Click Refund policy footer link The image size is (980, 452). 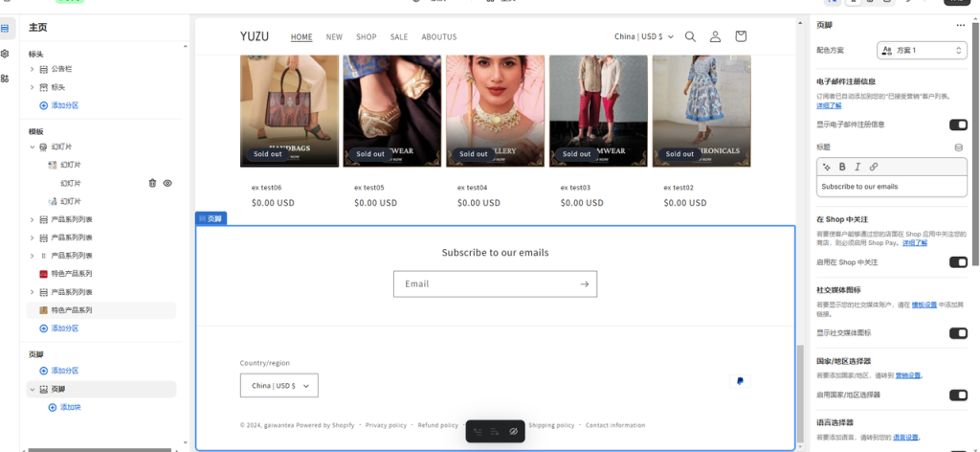tap(438, 425)
